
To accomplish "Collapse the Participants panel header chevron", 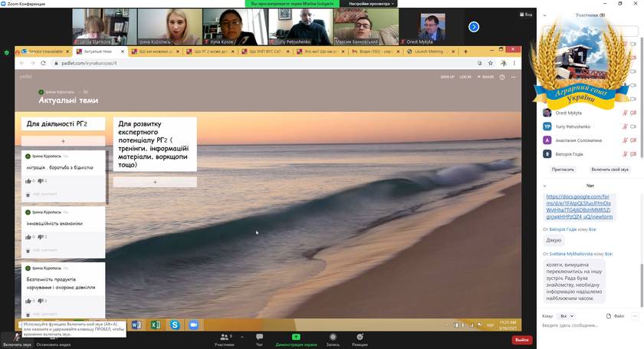I will [x=544, y=15].
